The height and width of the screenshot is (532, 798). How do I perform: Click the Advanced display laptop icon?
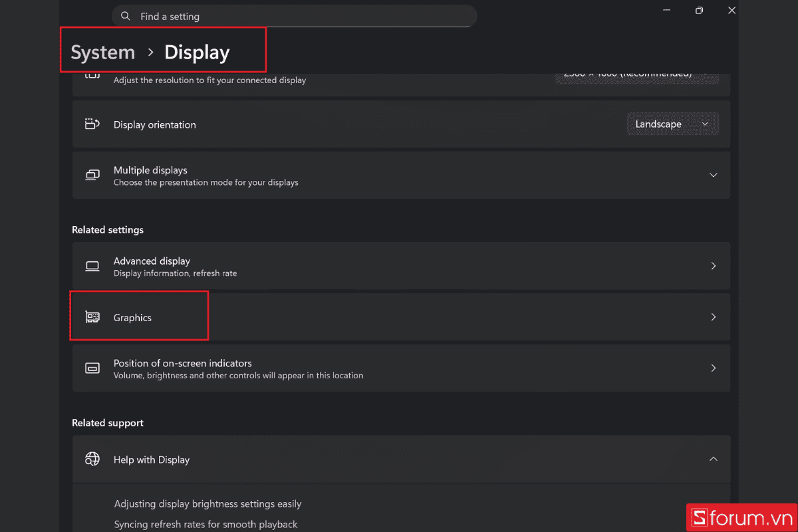point(92,266)
